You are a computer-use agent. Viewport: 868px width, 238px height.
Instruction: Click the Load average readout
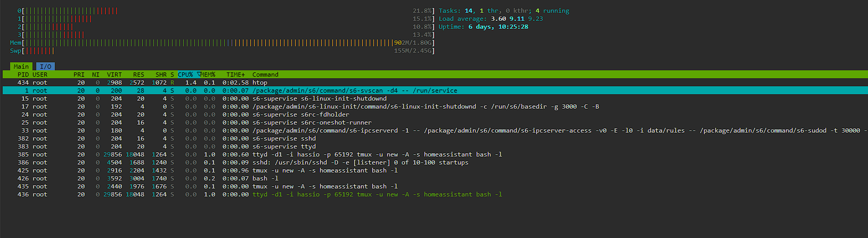pyautogui.click(x=491, y=19)
